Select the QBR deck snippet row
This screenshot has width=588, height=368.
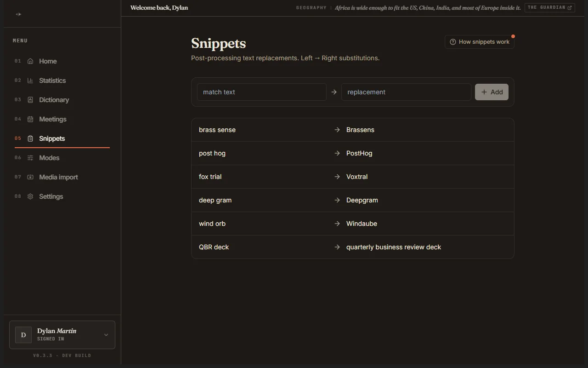point(353,247)
